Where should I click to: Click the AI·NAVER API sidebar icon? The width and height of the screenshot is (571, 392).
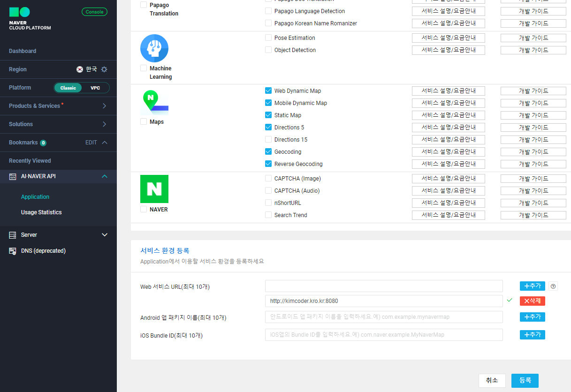[13, 176]
